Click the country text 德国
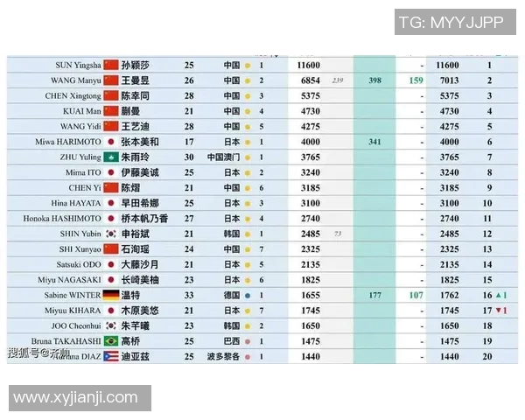This screenshot has width=525, height=420. 232,295
